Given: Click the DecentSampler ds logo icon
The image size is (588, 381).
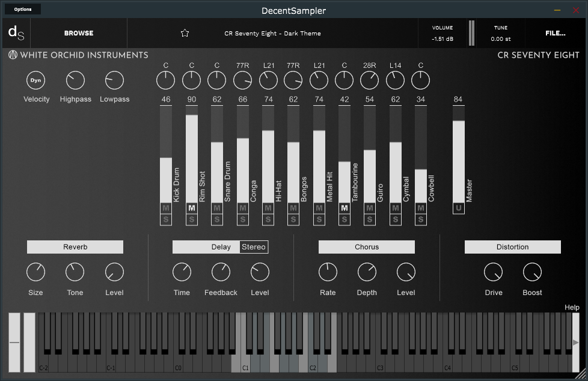Looking at the screenshot, I should coord(16,33).
